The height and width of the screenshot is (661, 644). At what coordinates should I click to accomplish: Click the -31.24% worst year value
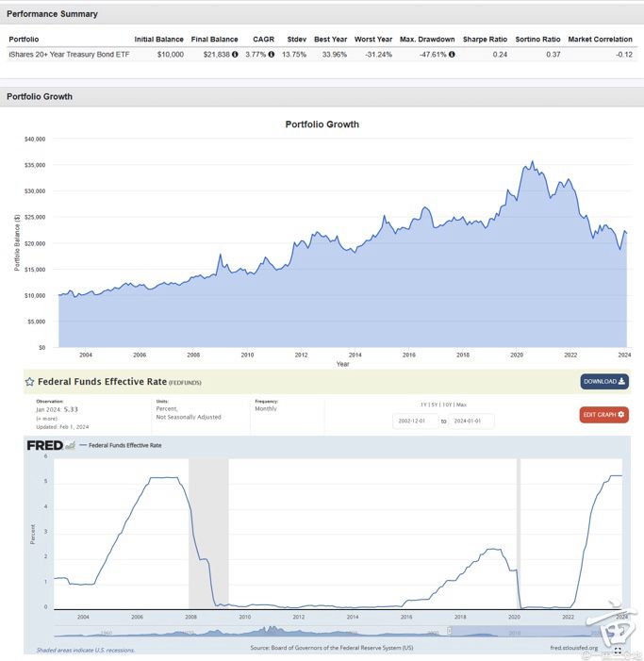coord(378,55)
